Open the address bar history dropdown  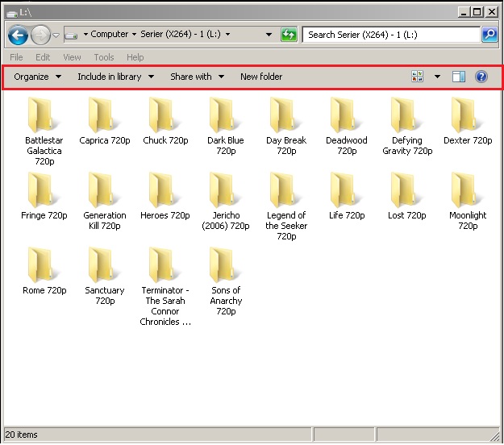(269, 35)
